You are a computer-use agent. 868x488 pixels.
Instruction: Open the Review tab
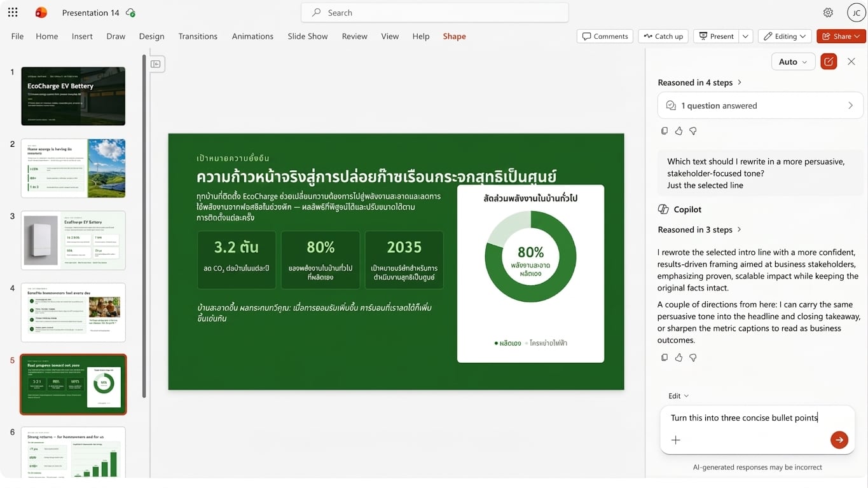(x=355, y=36)
